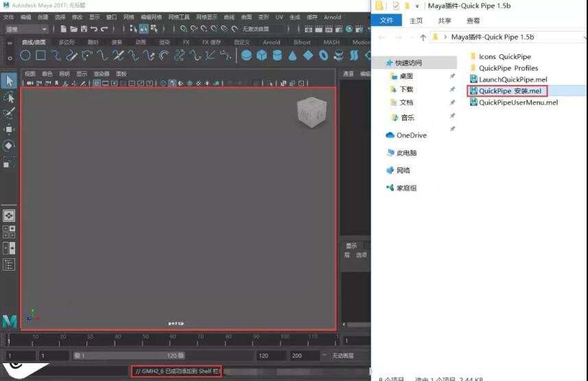Choose the Rotate tool in toolbox
Viewport: 588px width, 381px height.
tap(9, 145)
